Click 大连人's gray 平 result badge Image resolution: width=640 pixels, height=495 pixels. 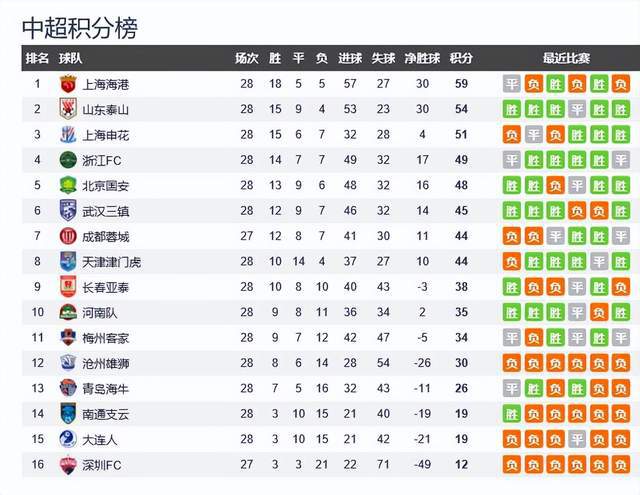point(577,439)
